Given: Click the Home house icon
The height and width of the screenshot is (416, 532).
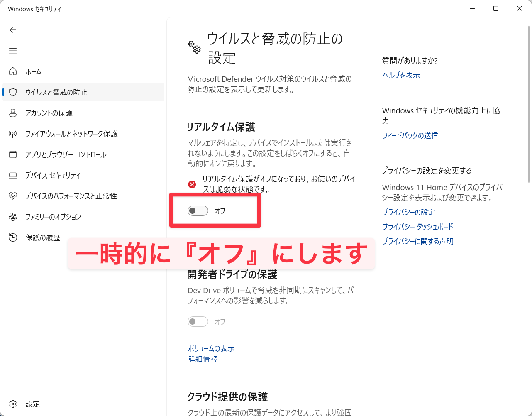Looking at the screenshot, I should [x=13, y=71].
